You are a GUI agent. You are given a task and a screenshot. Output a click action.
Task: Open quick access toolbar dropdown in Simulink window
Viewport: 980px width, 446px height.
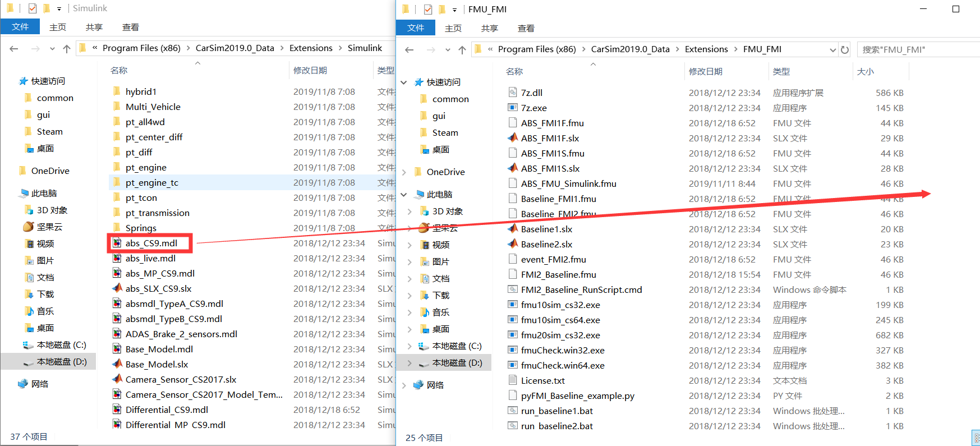[59, 9]
